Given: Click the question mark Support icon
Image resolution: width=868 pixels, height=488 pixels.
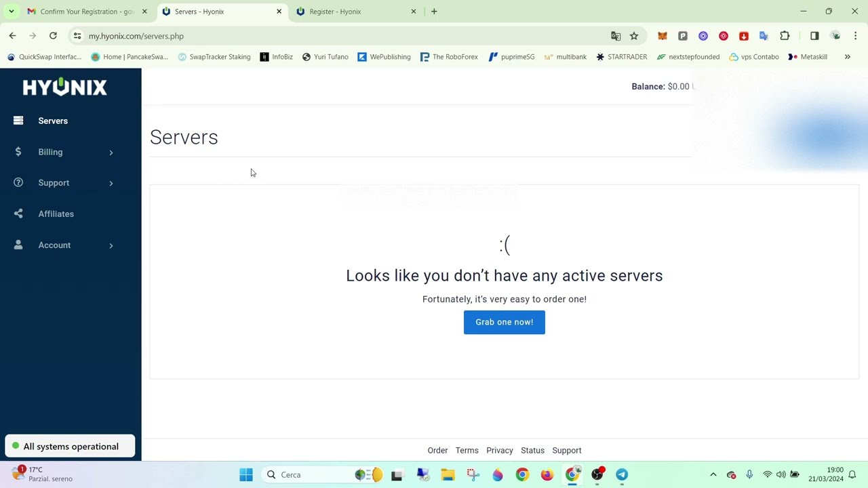Looking at the screenshot, I should click(x=18, y=182).
